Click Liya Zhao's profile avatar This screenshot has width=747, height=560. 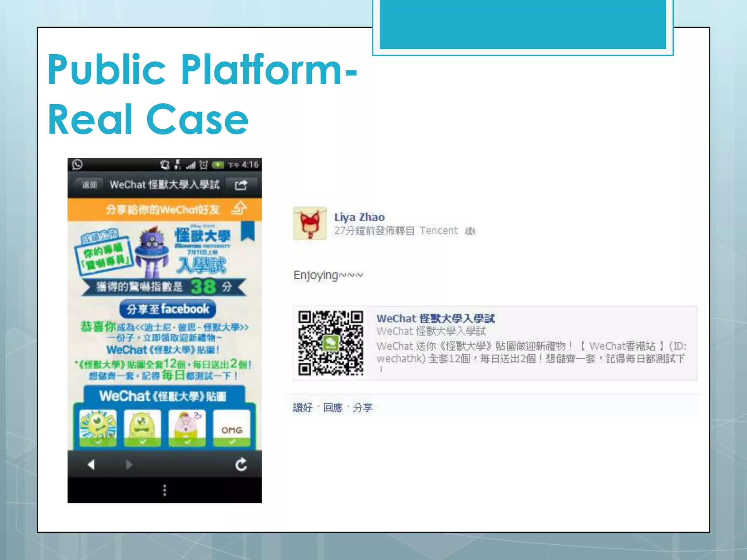tap(310, 223)
